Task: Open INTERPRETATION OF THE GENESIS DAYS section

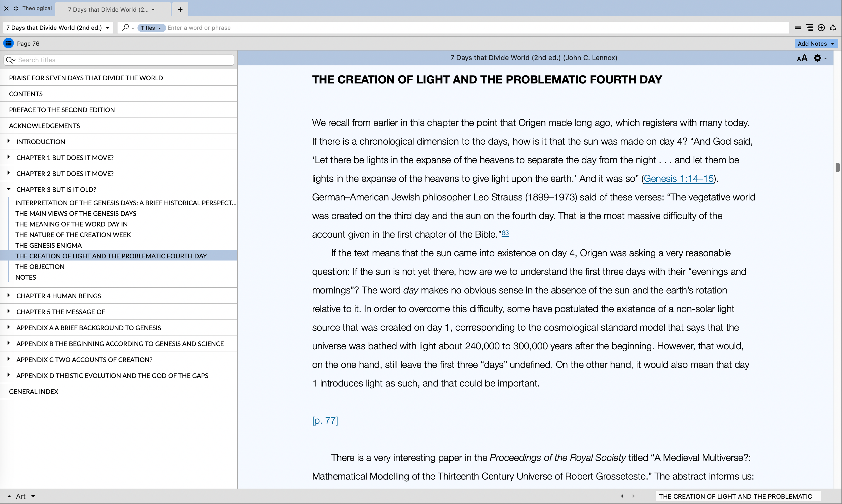Action: coord(126,203)
